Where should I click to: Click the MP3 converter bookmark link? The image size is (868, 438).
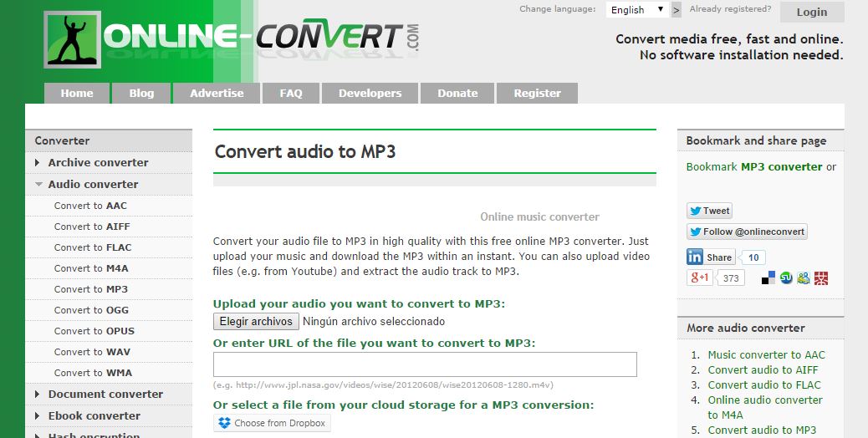[x=782, y=167]
